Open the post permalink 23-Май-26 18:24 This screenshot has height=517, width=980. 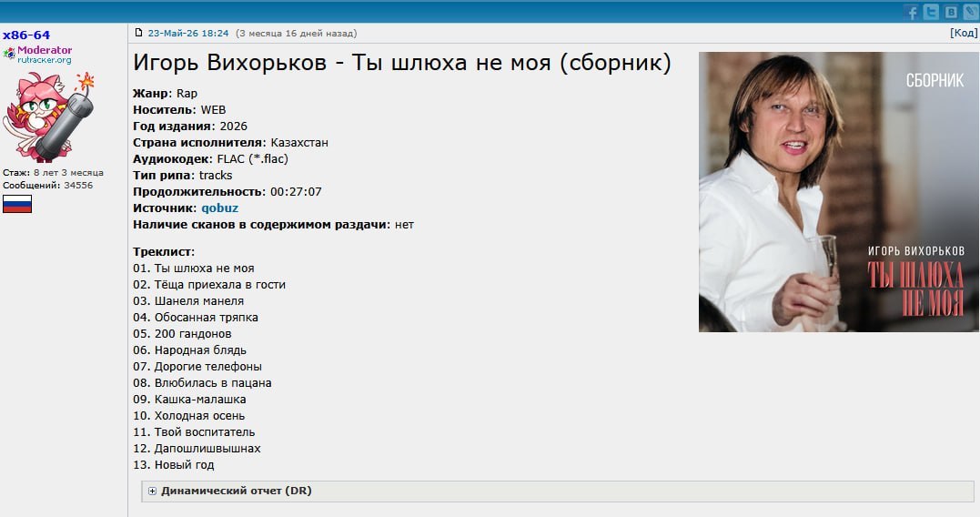188,33
